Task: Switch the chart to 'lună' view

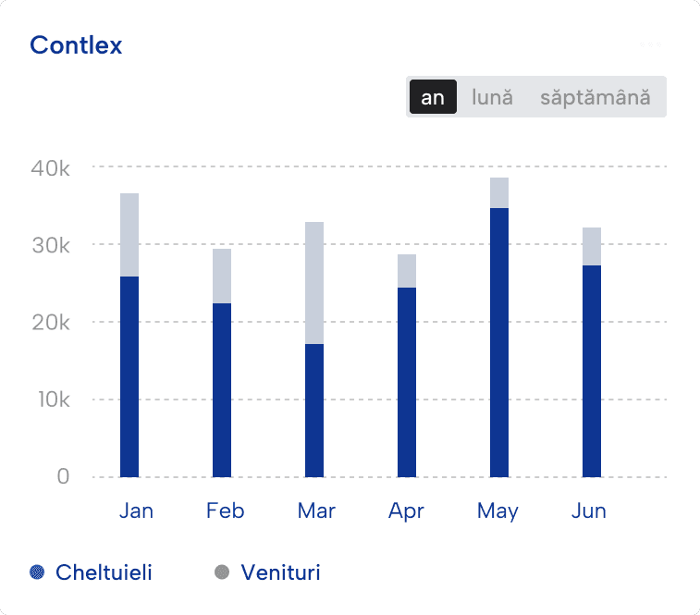Action: pos(492,97)
